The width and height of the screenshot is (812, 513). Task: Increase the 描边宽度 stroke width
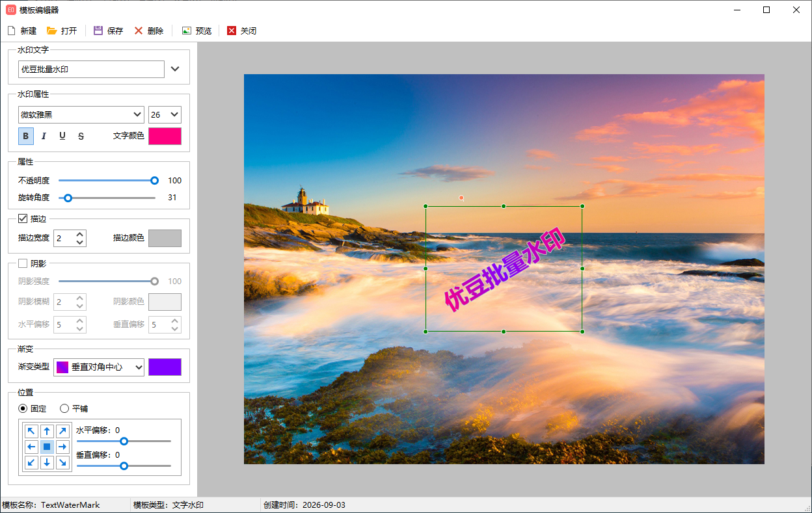click(80, 234)
